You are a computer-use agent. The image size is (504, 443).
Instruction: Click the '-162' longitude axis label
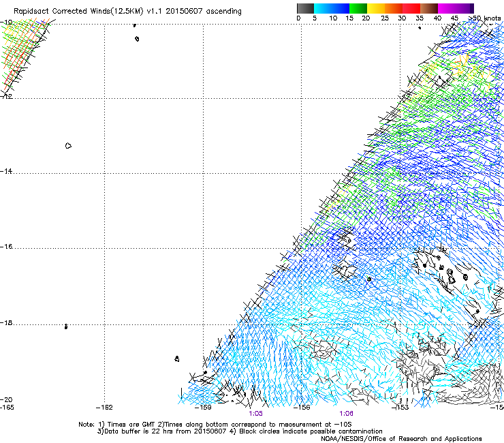click(x=104, y=408)
